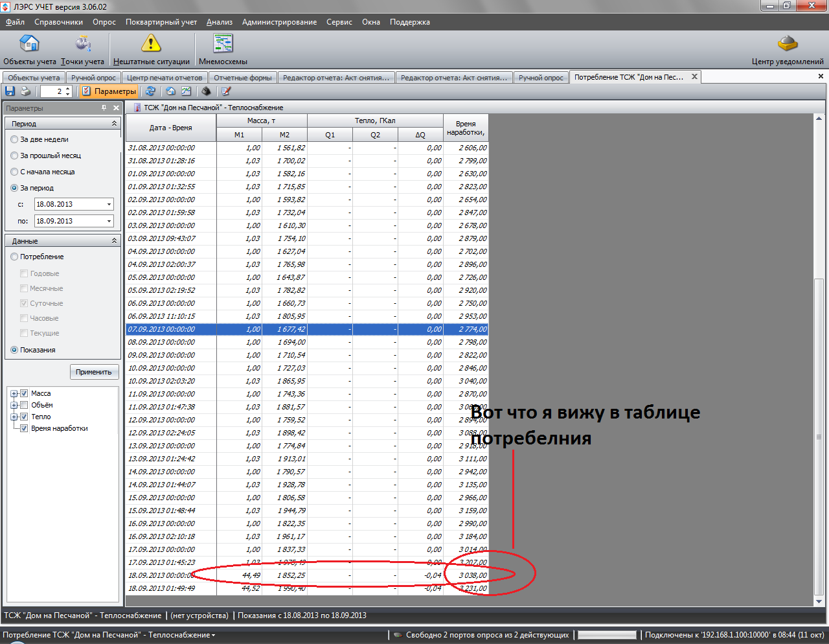829x644 pixels.
Task: Click the edit note icon in toolbar
Action: [x=226, y=91]
